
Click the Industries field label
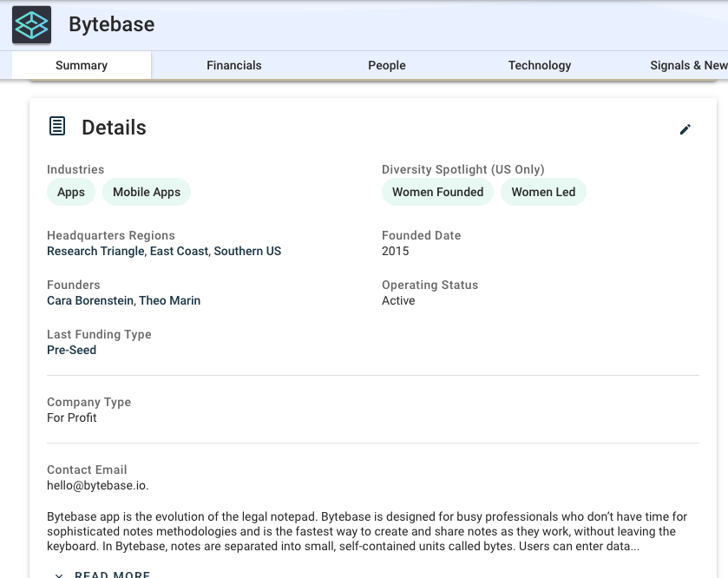75,169
